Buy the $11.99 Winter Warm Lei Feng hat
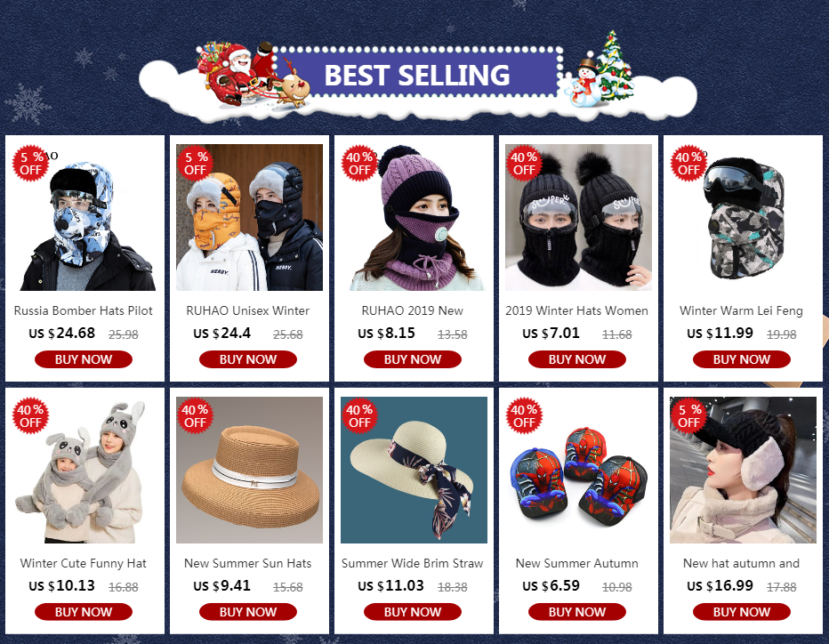 pyautogui.click(x=741, y=359)
